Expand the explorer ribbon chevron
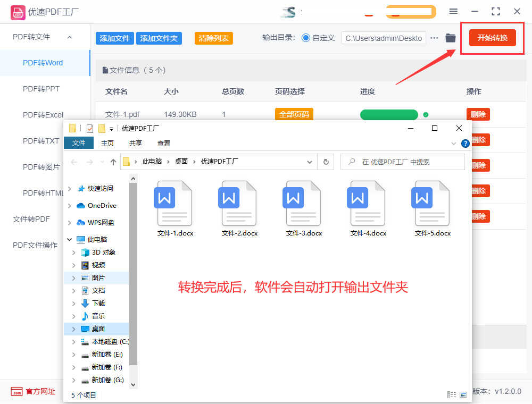532x404 pixels. [454, 144]
